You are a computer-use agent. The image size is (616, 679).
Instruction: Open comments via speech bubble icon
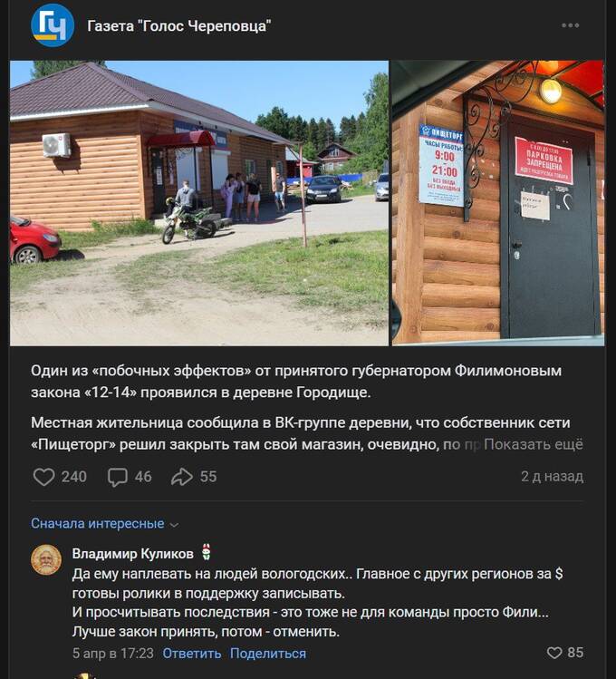117,477
